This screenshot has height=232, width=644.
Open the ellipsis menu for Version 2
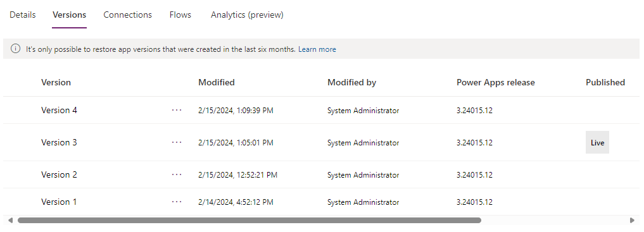[x=177, y=174]
